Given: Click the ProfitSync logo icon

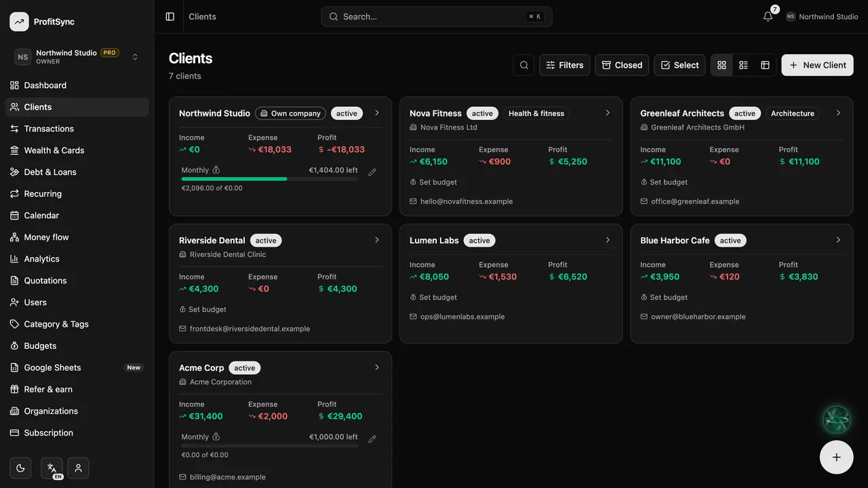Looking at the screenshot, I should point(19,22).
